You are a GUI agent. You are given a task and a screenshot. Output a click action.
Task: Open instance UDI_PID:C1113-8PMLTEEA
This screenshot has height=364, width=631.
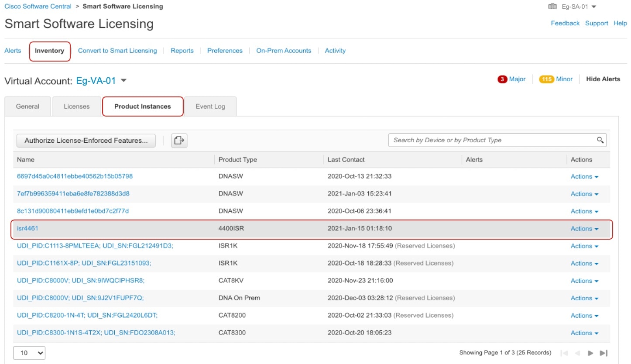coord(95,246)
